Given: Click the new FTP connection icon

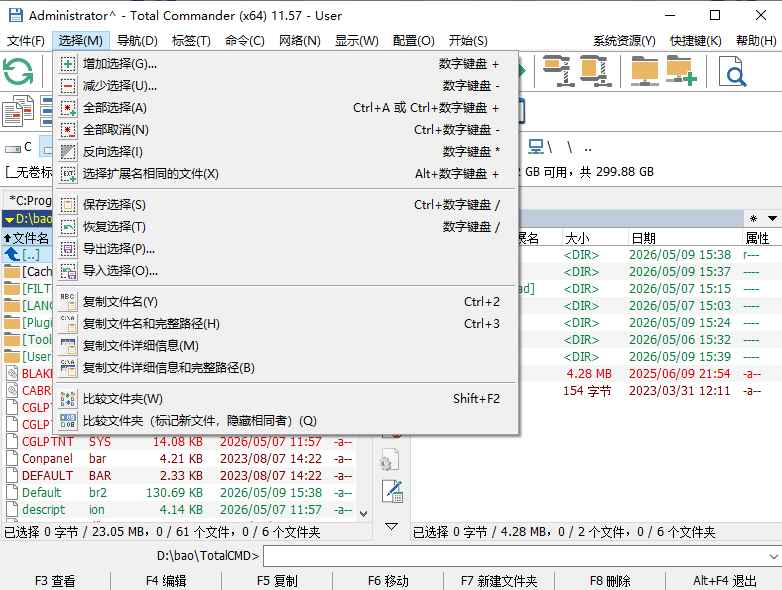Looking at the screenshot, I should point(681,71).
